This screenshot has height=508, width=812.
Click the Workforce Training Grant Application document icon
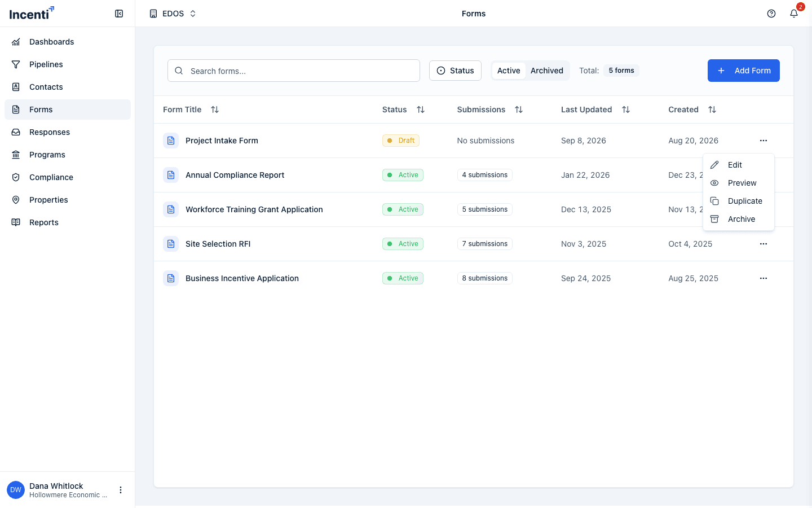coord(171,209)
